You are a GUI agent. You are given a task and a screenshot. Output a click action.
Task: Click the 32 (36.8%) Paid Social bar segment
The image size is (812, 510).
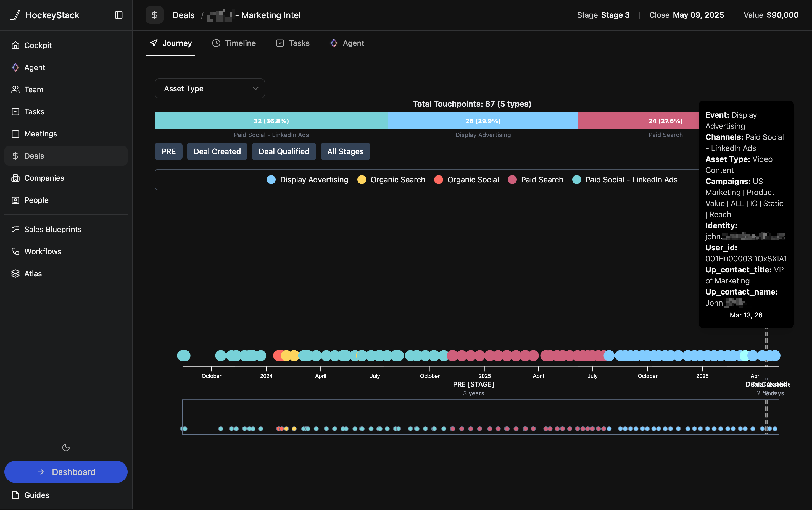point(271,120)
